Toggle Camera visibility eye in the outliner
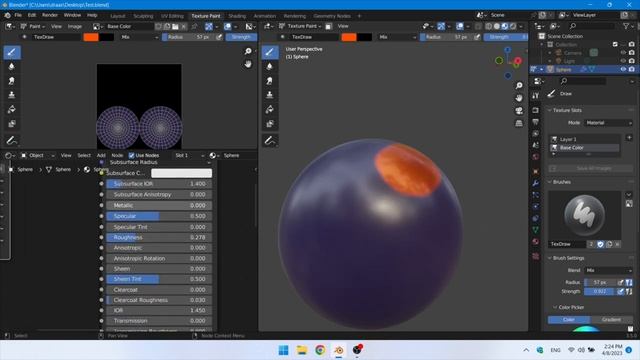Viewport: 640px width, 360px height. (623, 53)
